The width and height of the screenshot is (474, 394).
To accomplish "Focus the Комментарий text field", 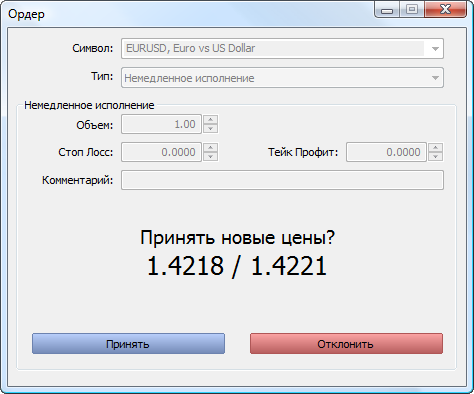I will [282, 180].
